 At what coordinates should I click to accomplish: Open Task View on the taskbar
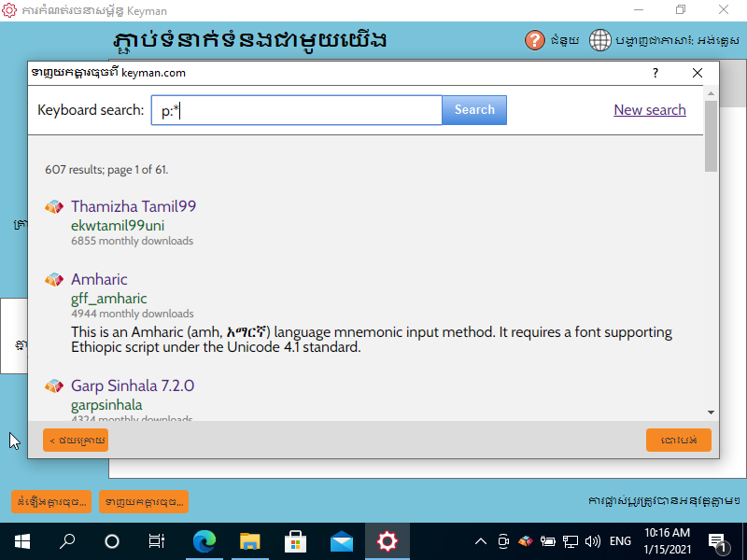coord(157,541)
